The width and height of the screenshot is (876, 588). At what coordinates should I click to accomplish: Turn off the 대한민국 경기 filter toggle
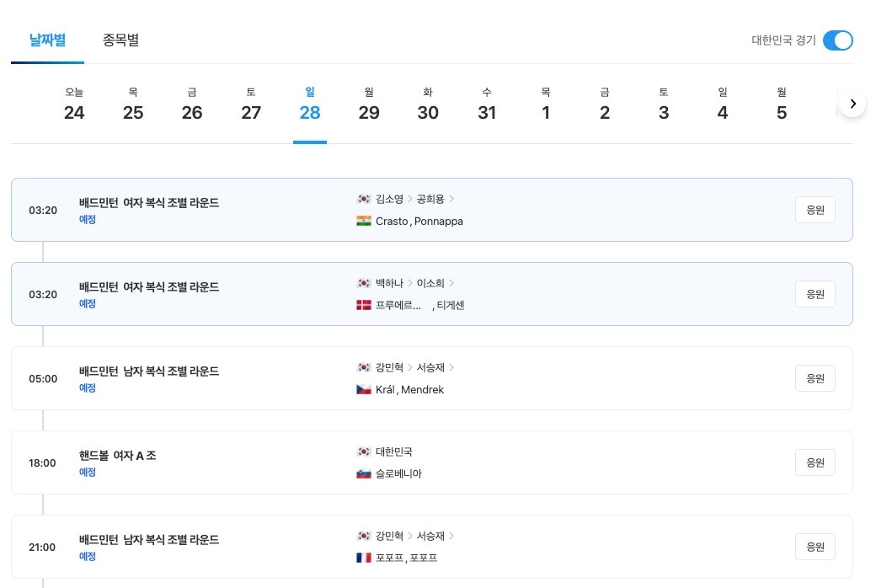pos(838,40)
